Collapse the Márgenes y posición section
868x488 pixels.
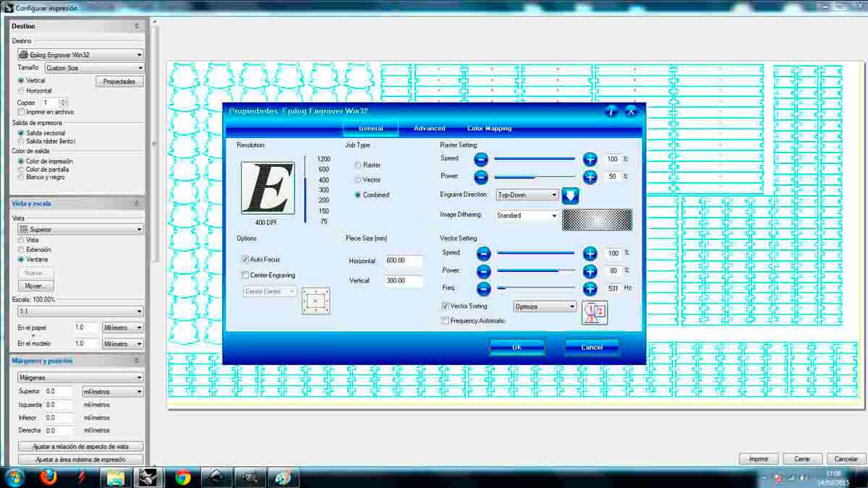coord(137,361)
